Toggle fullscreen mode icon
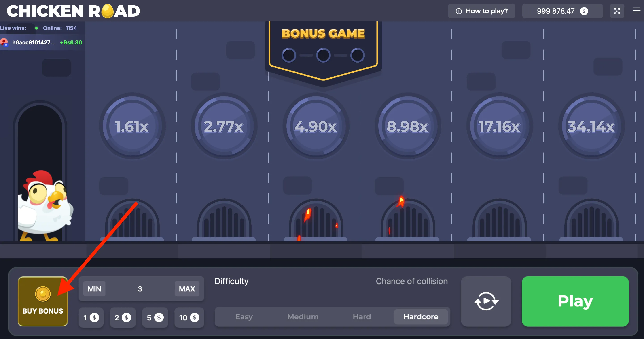Viewport: 644px width, 339px height. coord(617,11)
